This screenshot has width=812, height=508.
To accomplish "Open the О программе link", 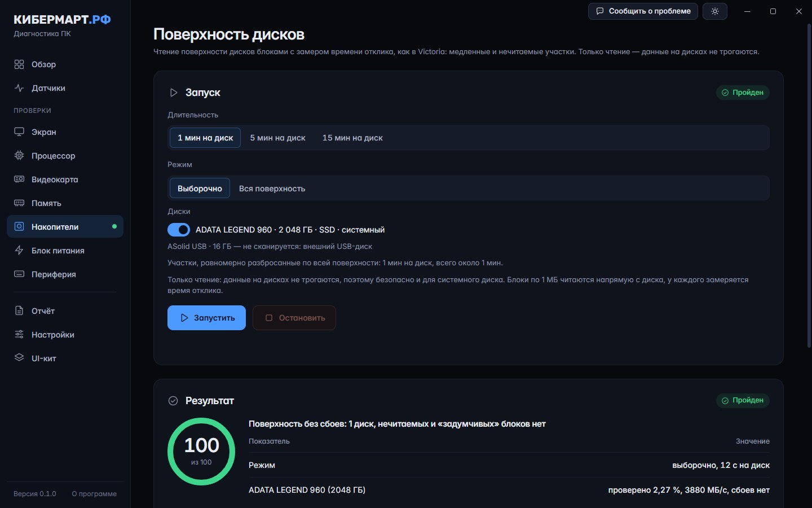I will pyautogui.click(x=94, y=494).
